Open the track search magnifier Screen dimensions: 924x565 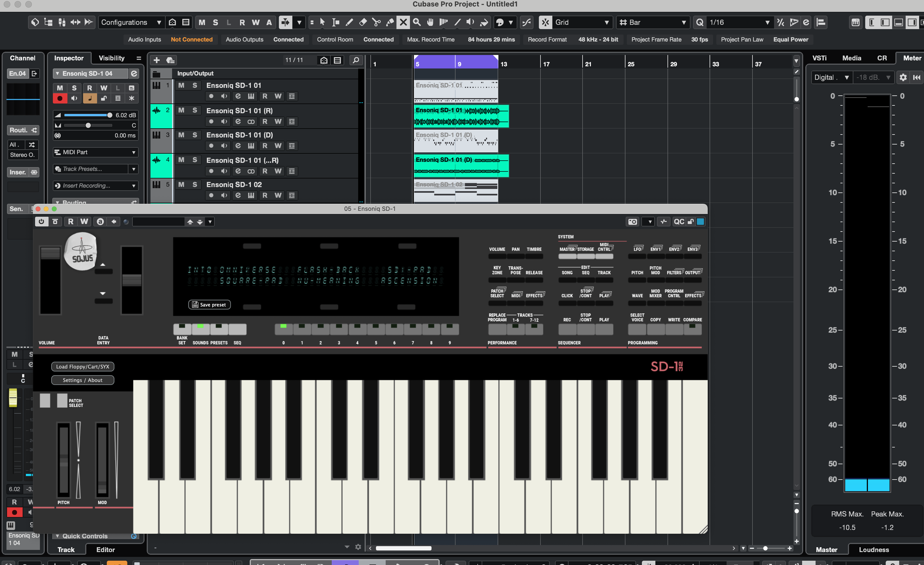coord(355,60)
